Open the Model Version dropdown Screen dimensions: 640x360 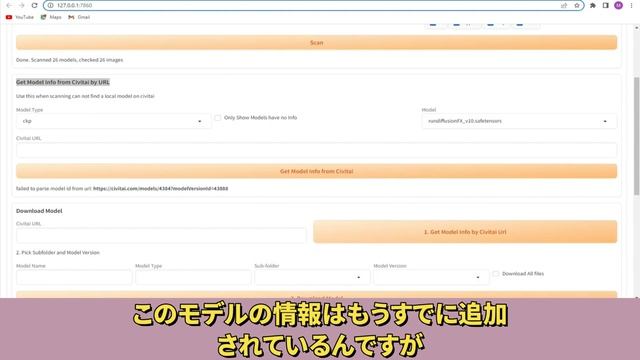(431, 277)
